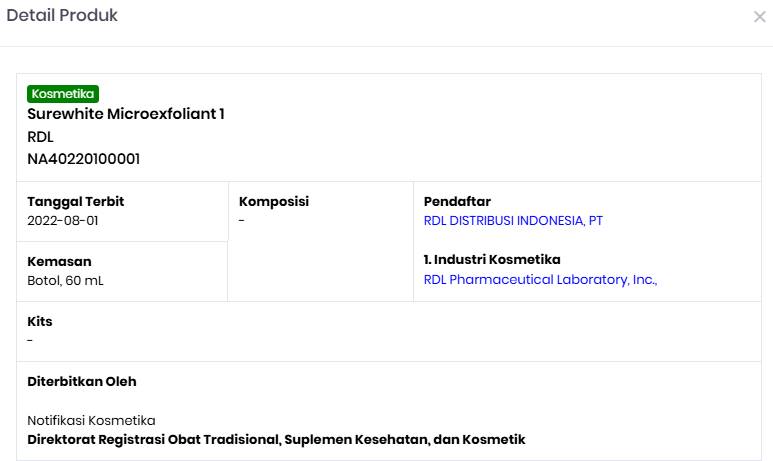The width and height of the screenshot is (773, 461).
Task: Click the product name Surewhite Microexfoliant 1
Action: [x=126, y=114]
